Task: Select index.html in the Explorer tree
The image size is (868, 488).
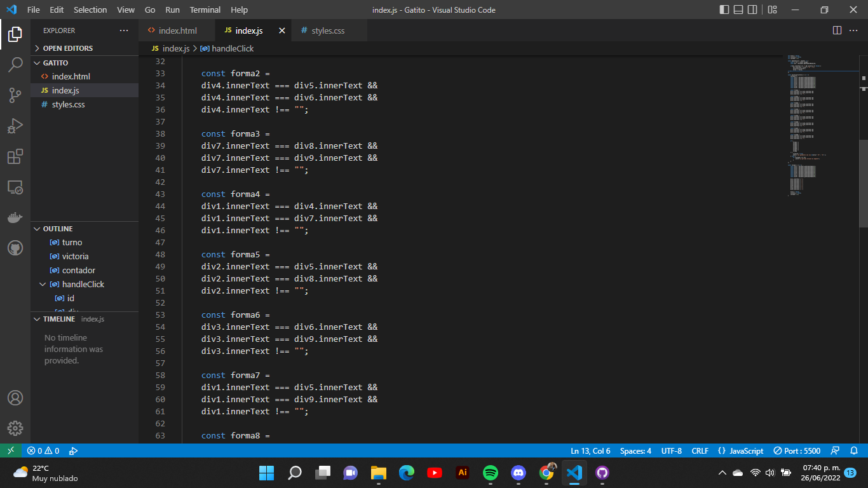Action: point(84,76)
